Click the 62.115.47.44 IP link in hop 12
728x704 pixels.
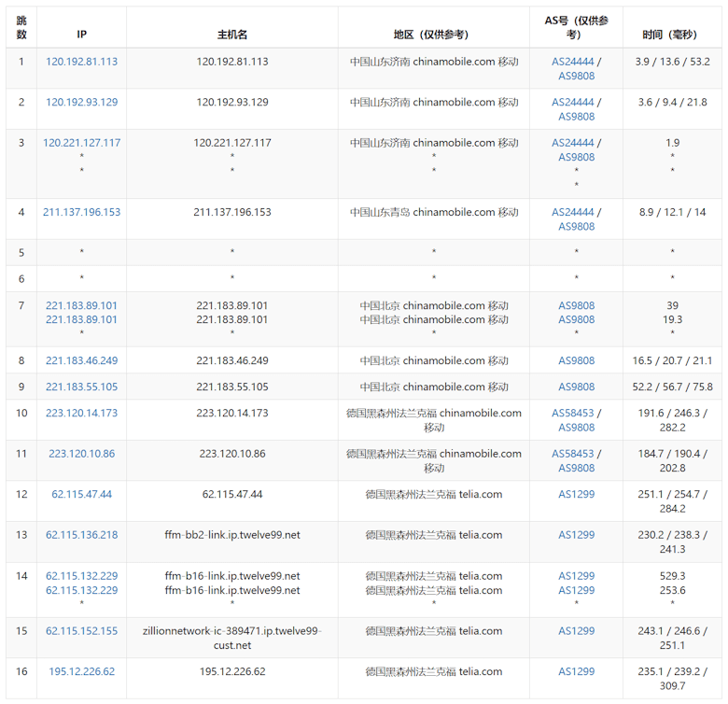pyautogui.click(x=81, y=494)
